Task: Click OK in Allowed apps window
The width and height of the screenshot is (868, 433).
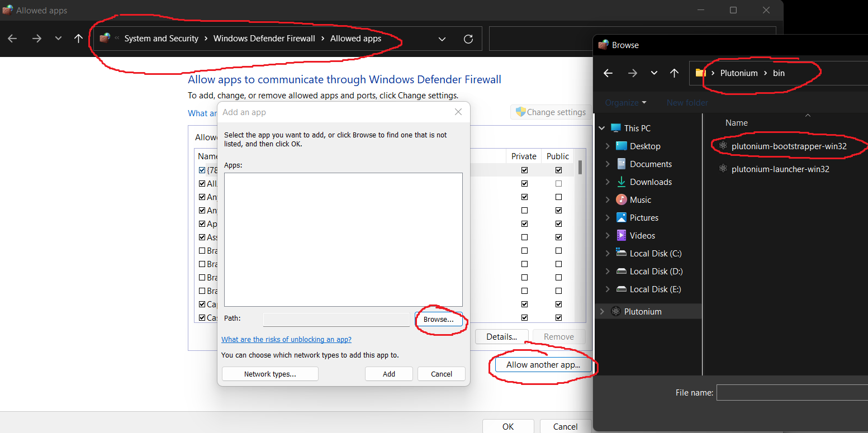Action: click(508, 426)
